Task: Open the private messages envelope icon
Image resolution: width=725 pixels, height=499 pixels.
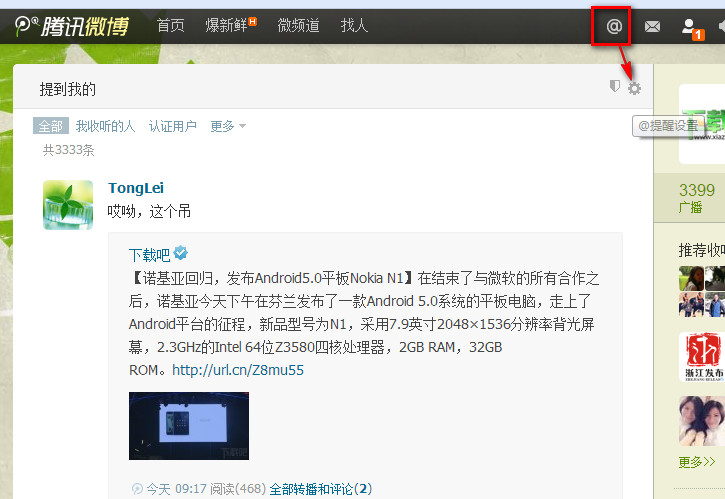Action: 652,27
